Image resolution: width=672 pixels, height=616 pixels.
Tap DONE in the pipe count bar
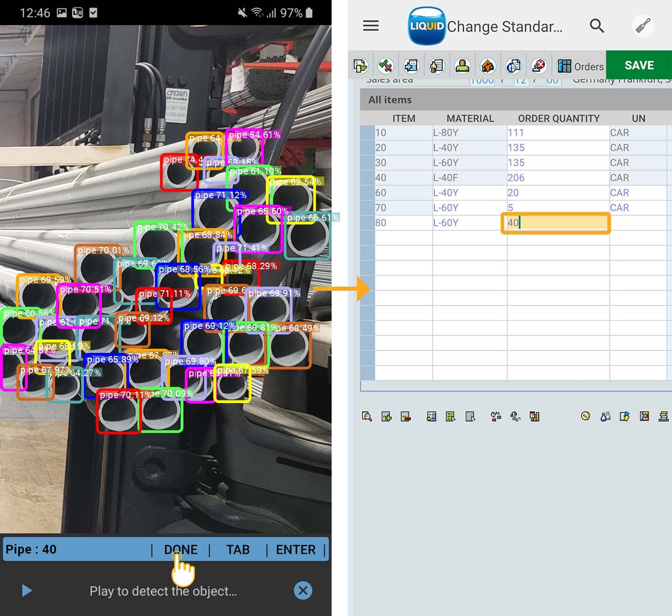180,550
